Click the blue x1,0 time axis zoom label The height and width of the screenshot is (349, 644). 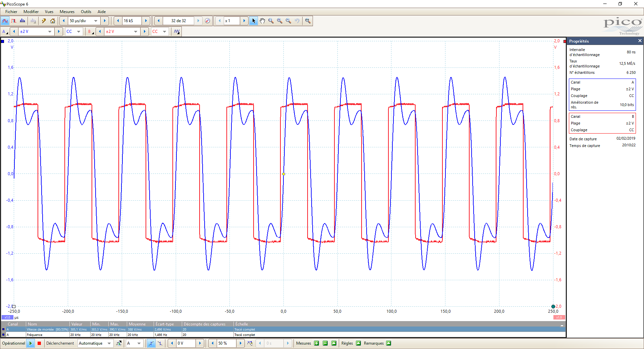pos(7,317)
